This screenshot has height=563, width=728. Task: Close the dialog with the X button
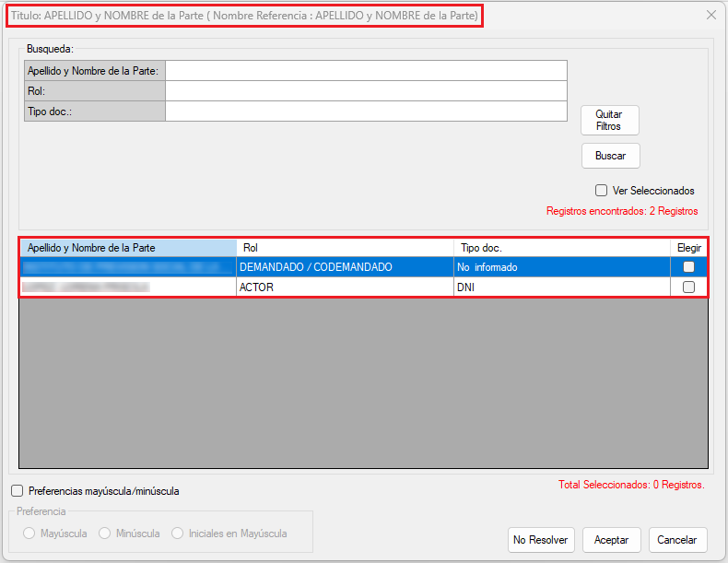(710, 15)
